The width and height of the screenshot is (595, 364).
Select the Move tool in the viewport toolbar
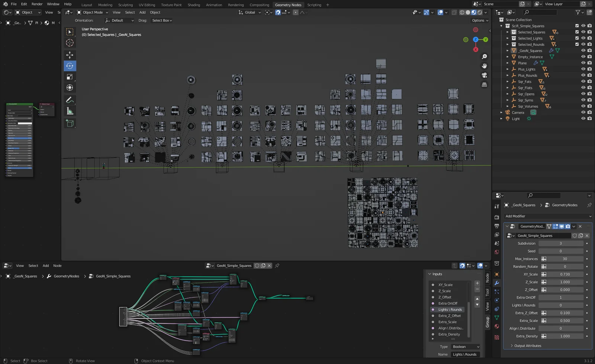[x=70, y=55]
